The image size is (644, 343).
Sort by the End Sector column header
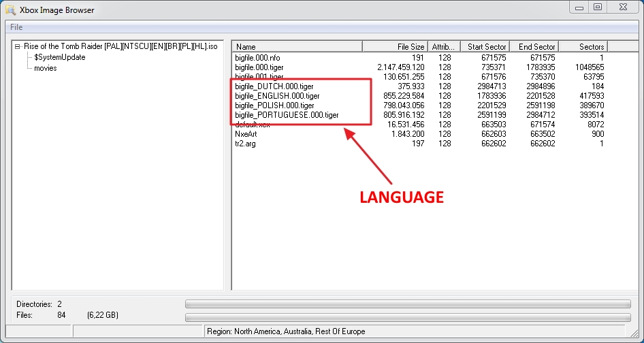[534, 46]
